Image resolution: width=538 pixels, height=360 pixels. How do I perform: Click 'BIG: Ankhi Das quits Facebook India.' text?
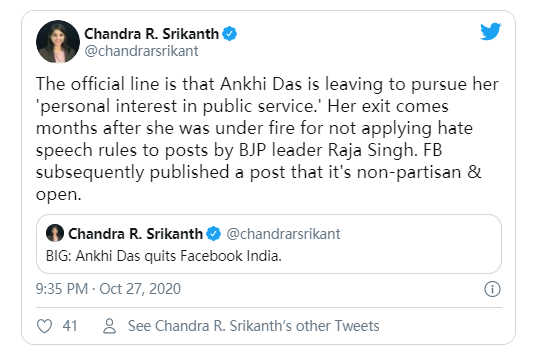click(x=164, y=256)
